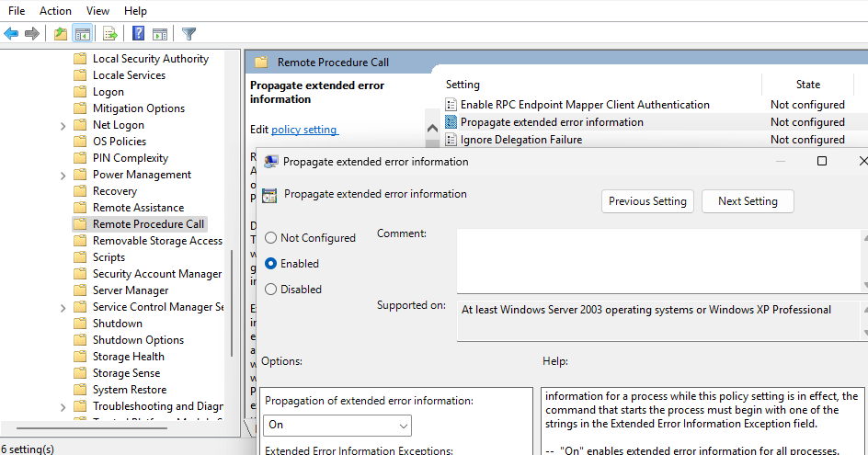Open the Propagation of extended error information dropdown
This screenshot has height=455, width=868.
[337, 425]
